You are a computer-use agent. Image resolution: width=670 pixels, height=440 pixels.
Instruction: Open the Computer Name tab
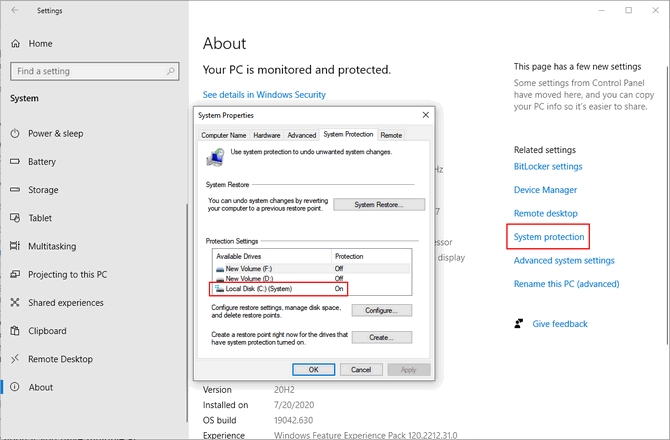click(223, 135)
